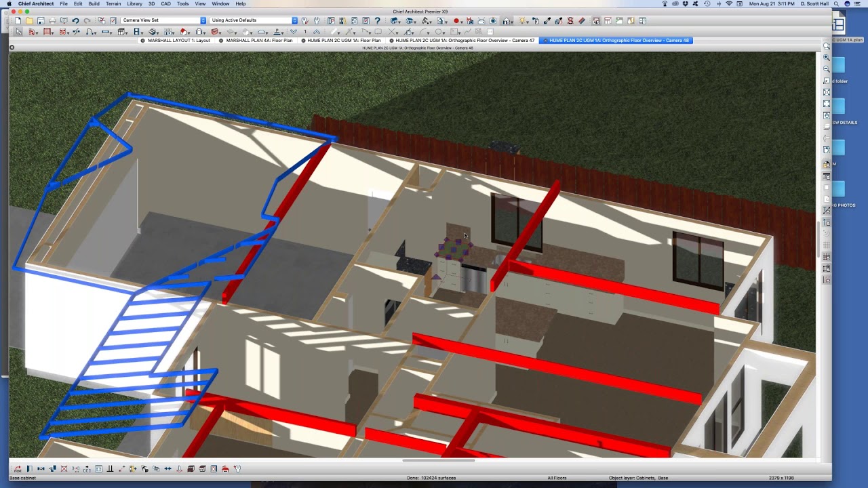Click the Open folder icon in toolbar
Viewport: 868px width, 488px height.
coord(29,20)
